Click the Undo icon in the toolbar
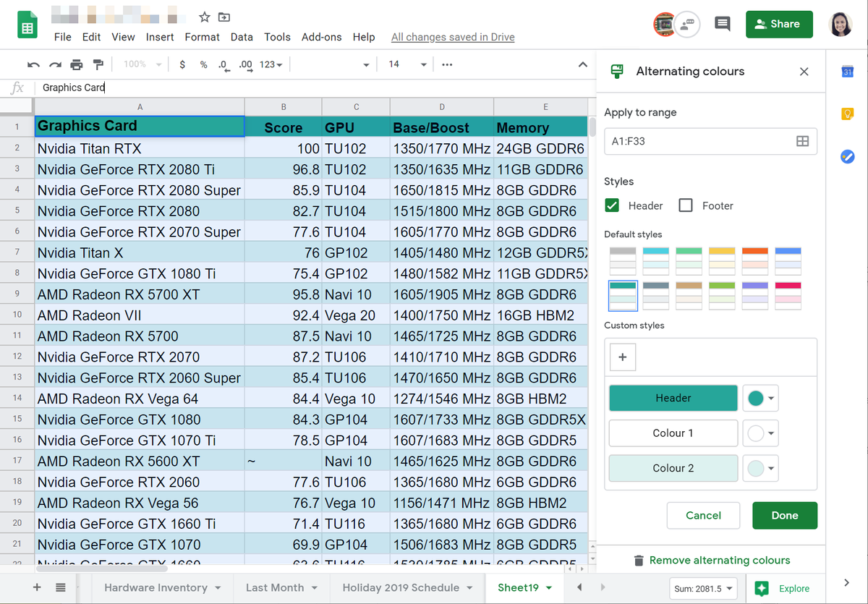Viewport: 868px width, 604px height. [x=33, y=64]
